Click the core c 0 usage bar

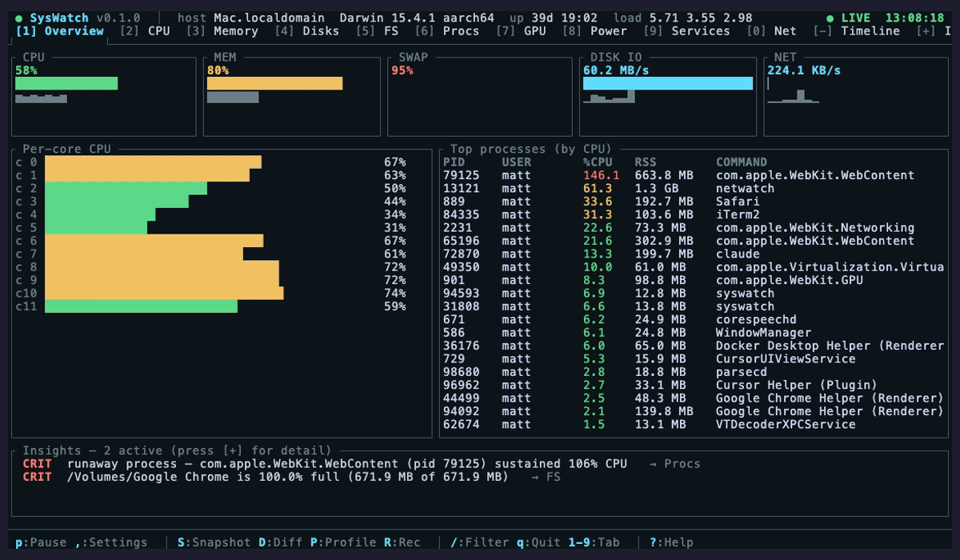pos(153,162)
